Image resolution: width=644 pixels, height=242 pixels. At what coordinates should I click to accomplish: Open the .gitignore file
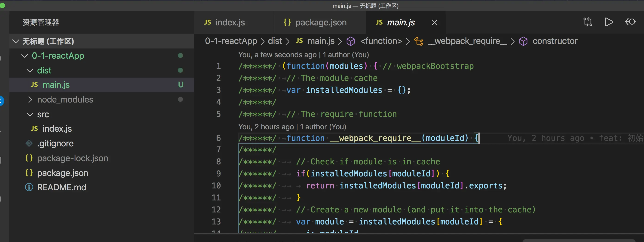55,144
